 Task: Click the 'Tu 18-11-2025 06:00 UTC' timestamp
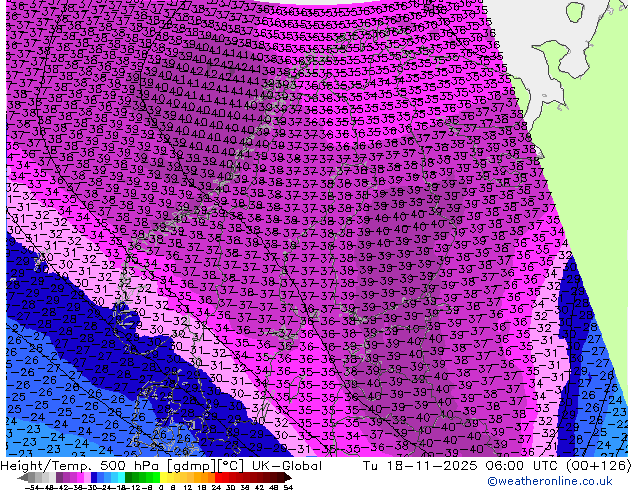[x=461, y=466]
